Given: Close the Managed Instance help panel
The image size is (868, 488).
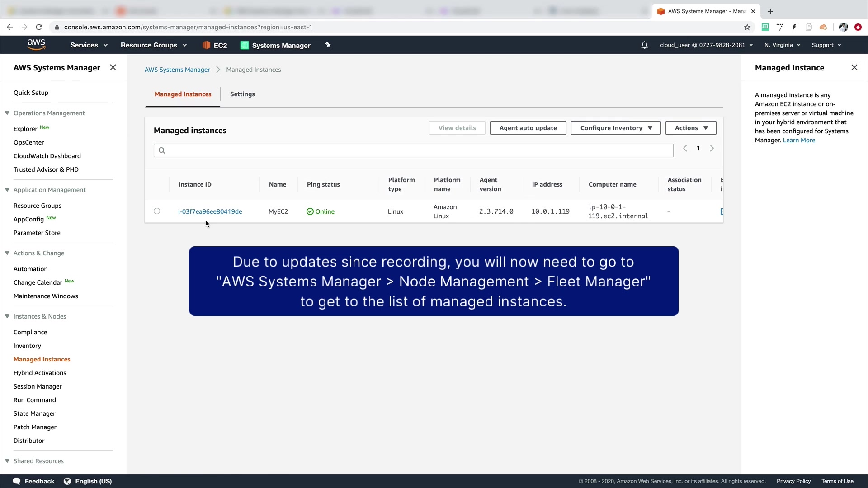Looking at the screenshot, I should click(x=854, y=67).
